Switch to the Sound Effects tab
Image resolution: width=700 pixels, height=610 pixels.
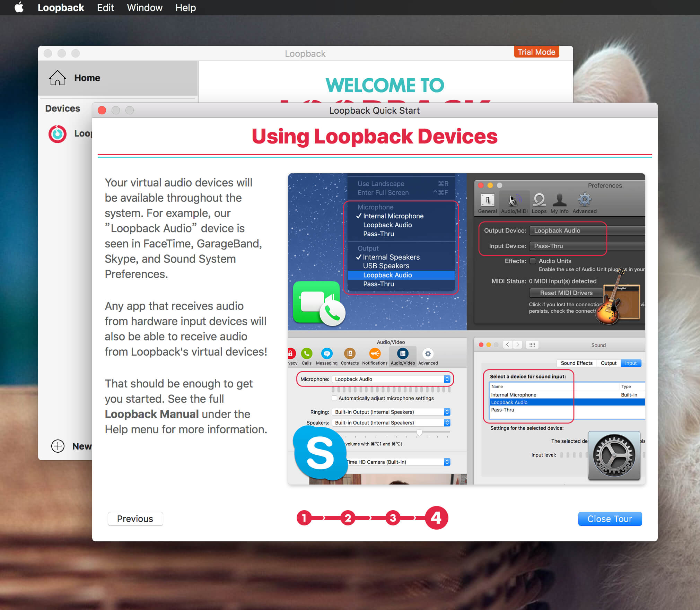tap(577, 363)
